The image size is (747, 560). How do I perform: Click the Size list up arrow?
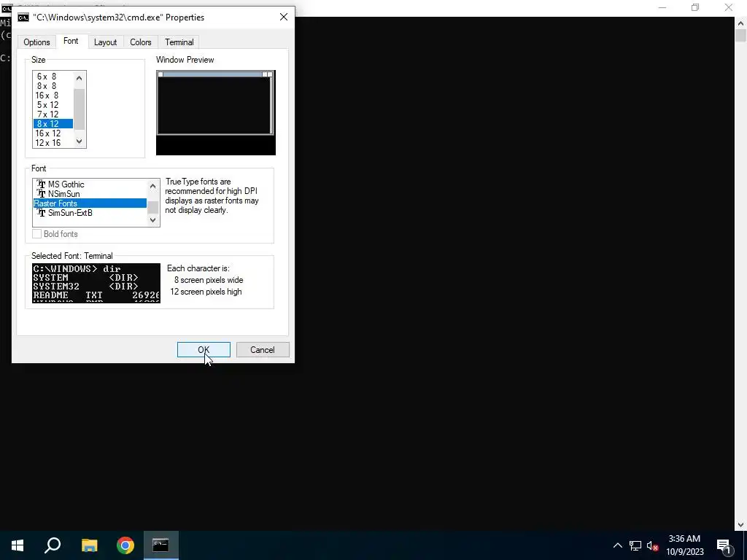coord(79,77)
